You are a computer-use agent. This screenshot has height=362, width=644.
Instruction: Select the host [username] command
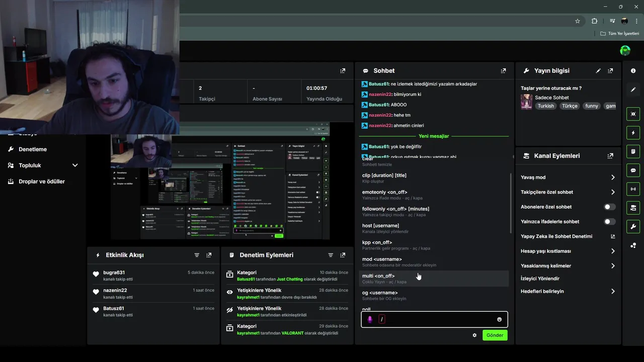coord(435,228)
